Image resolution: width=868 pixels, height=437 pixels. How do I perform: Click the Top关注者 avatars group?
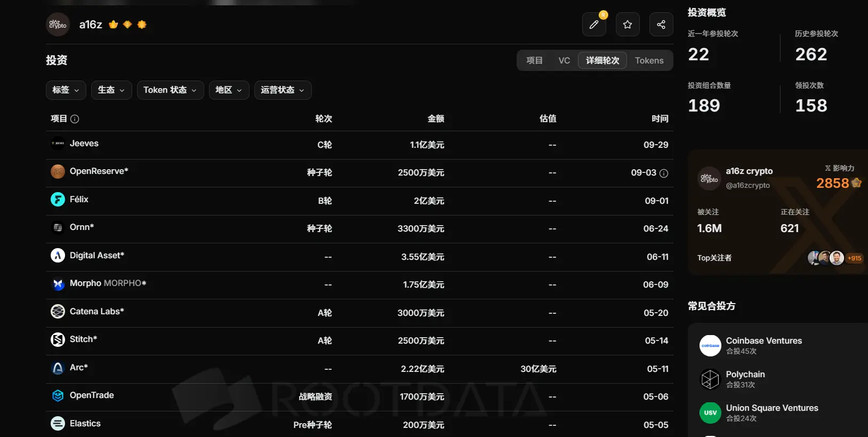coord(826,258)
